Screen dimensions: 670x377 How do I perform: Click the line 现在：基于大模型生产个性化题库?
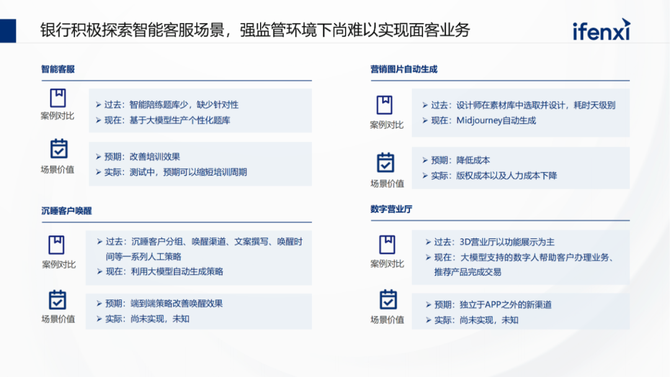coord(163,120)
